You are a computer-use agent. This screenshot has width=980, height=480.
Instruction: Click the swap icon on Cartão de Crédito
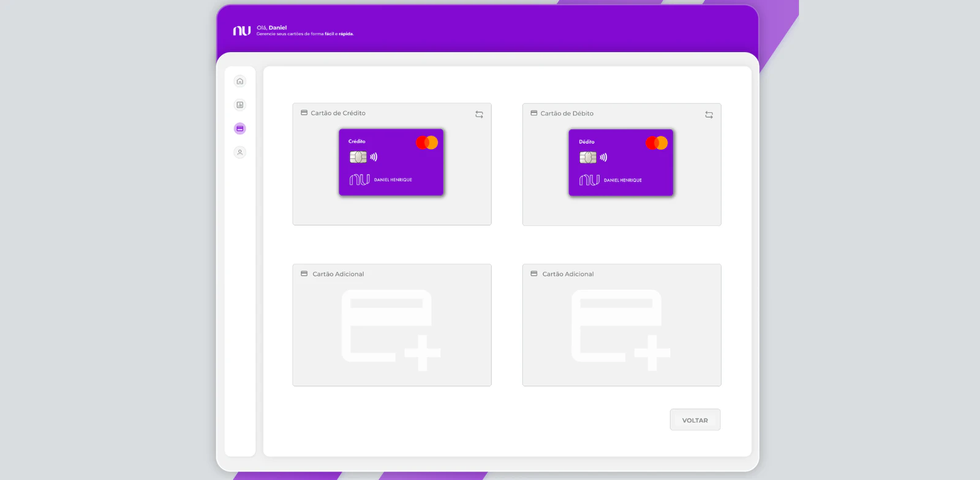pos(479,115)
